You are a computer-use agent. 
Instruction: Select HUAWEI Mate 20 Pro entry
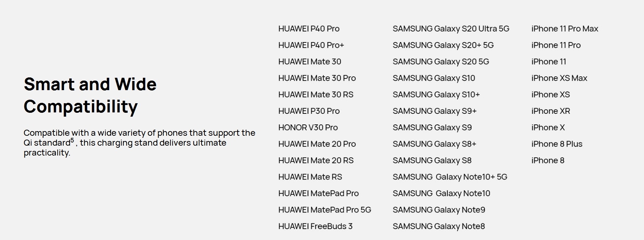coord(317,144)
